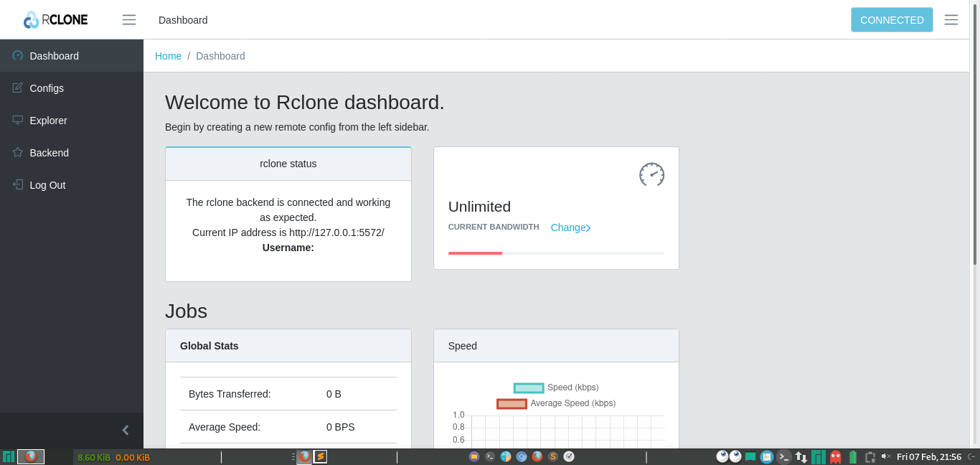Open Dashboard in the sidebar
This screenshot has width=980, height=465.
point(72,56)
